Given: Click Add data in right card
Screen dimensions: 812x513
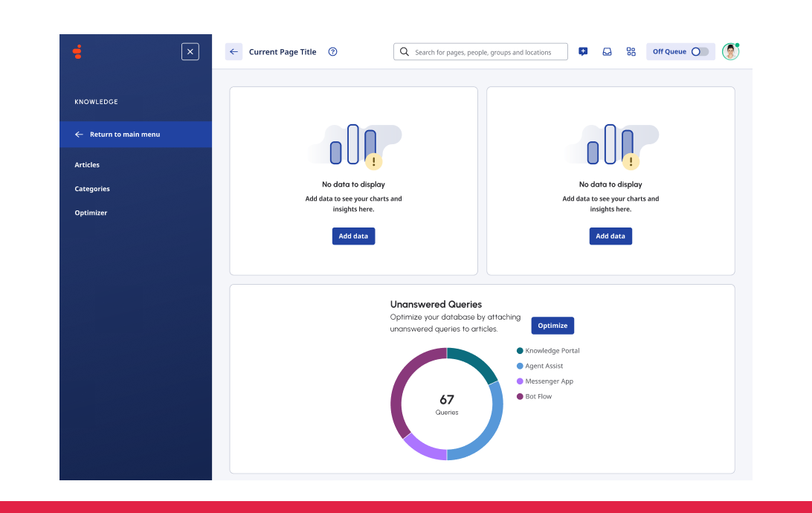Looking at the screenshot, I should point(610,236).
